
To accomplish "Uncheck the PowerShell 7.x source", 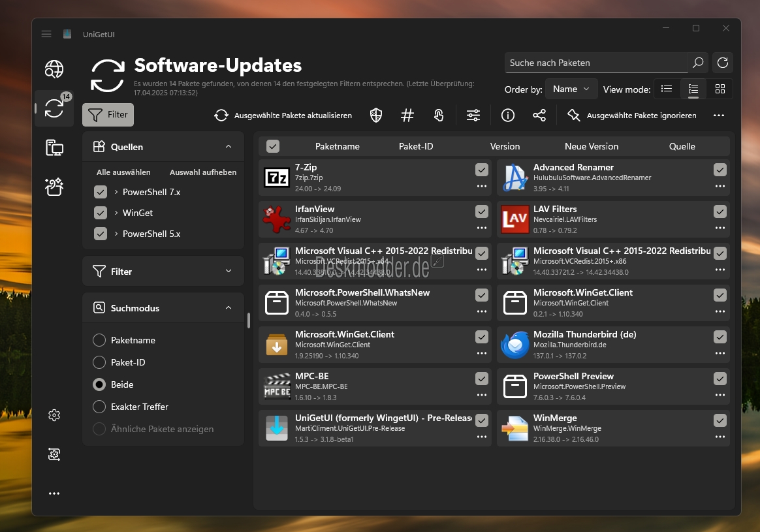I will pyautogui.click(x=101, y=193).
